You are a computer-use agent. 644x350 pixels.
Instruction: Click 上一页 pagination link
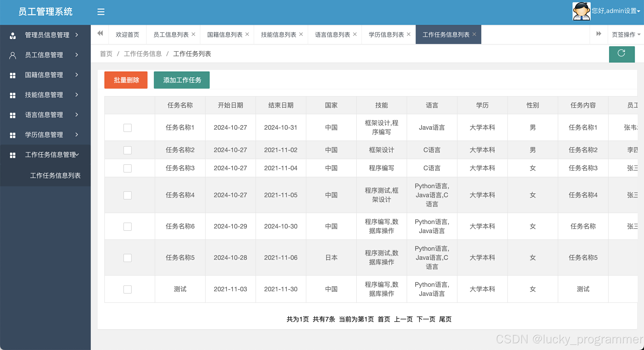tap(403, 319)
